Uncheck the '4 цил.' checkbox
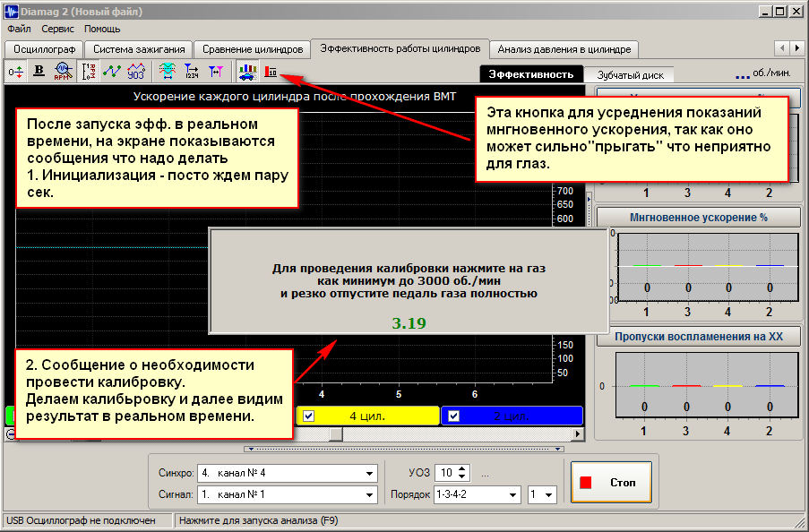This screenshot has height=532, width=809. click(308, 416)
